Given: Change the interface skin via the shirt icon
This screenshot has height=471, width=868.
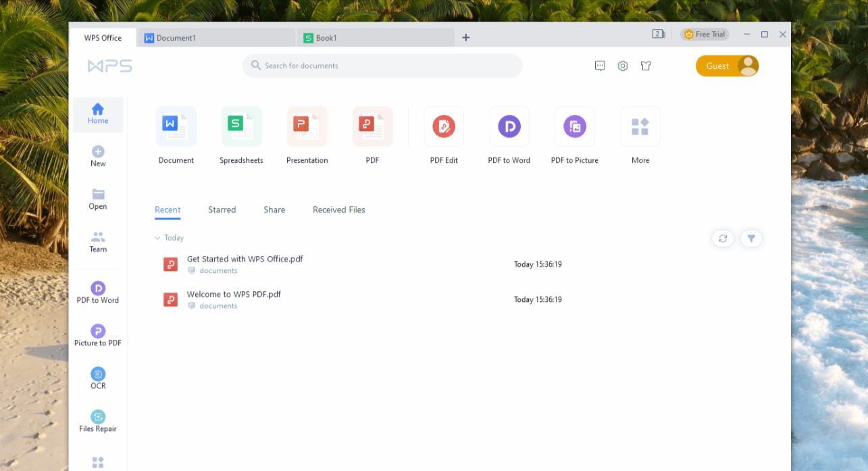Looking at the screenshot, I should pyautogui.click(x=646, y=66).
